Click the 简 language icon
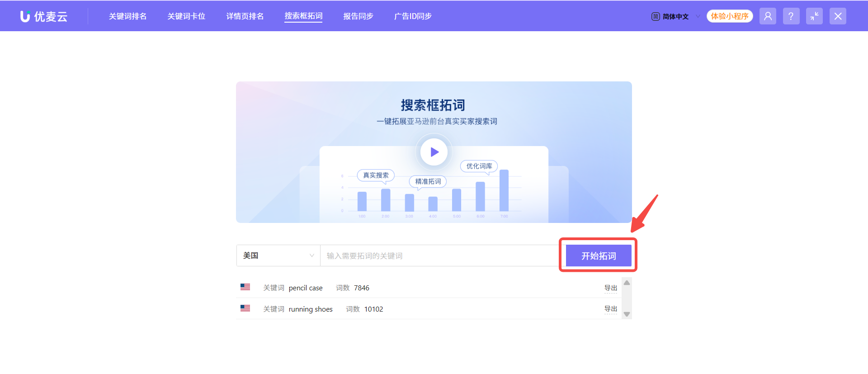The image size is (868, 374). tap(656, 16)
